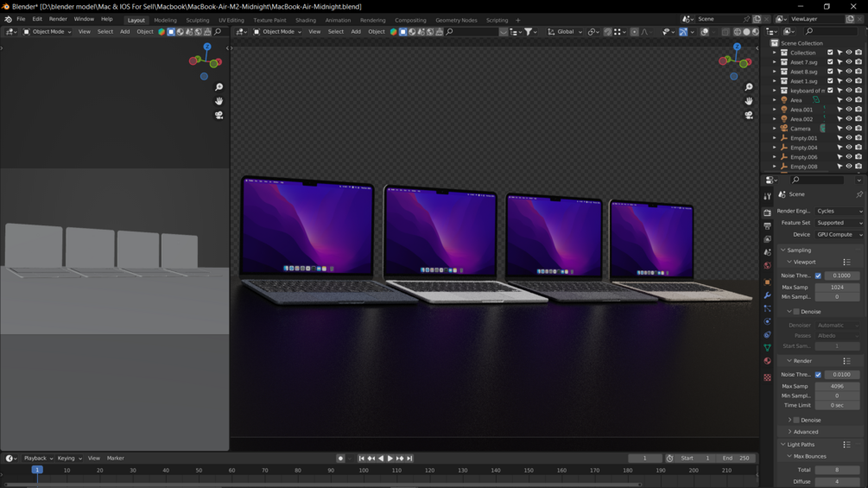Click zoom magnifier in left viewport

(x=219, y=87)
